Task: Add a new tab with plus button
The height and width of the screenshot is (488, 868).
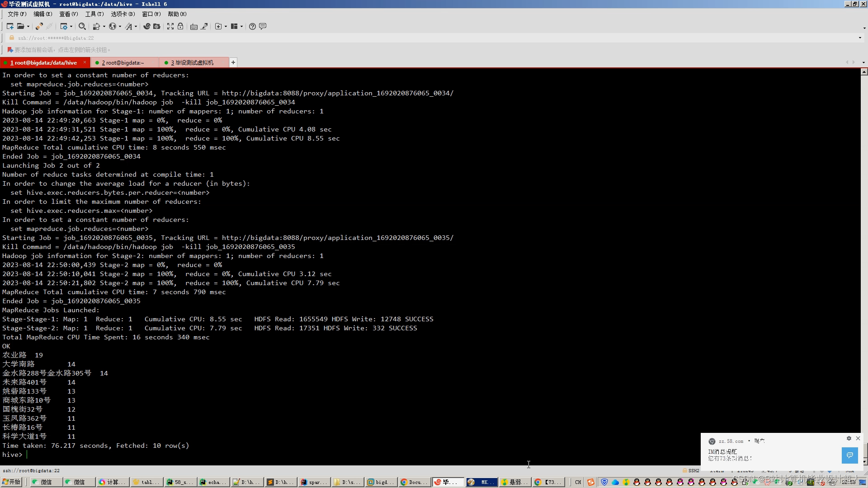Action: [233, 62]
